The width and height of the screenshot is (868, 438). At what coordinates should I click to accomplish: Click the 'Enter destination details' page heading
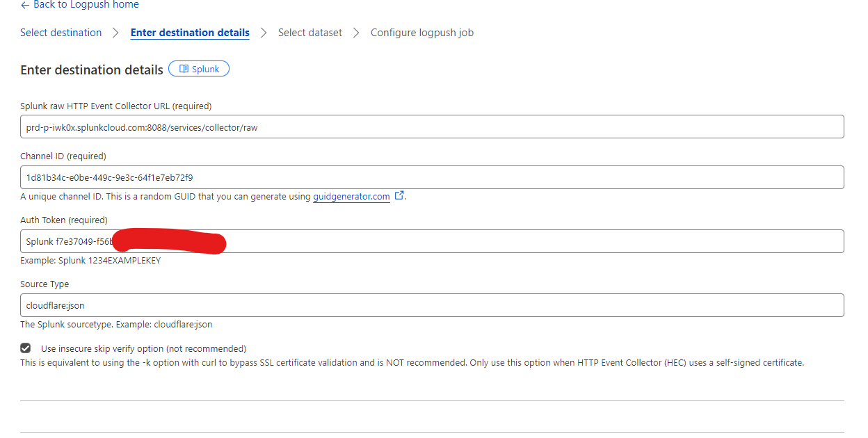[x=92, y=70]
